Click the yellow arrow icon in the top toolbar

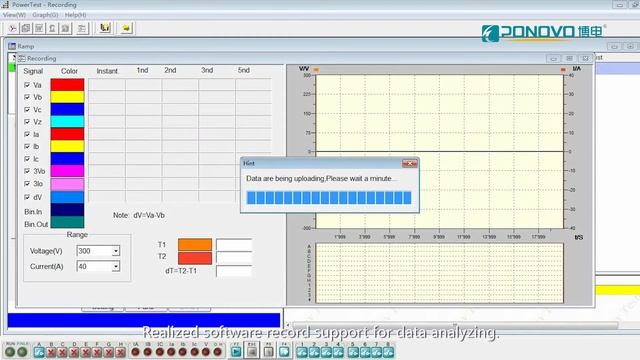[126, 28]
